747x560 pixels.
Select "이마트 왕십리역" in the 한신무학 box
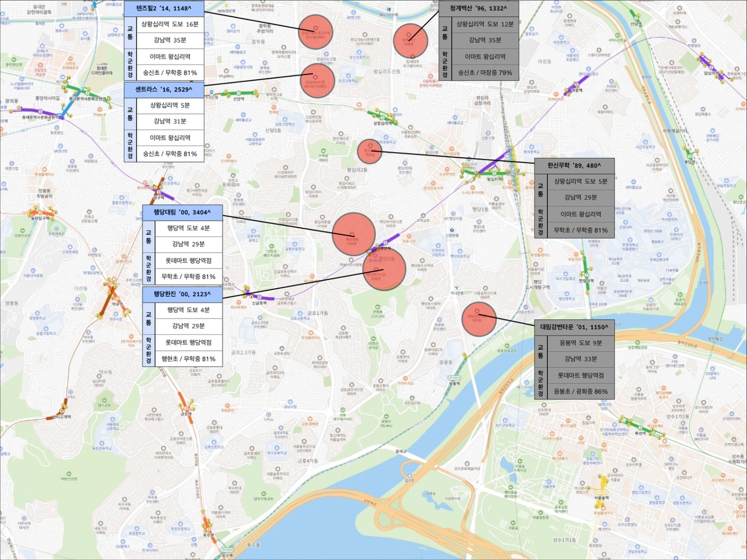click(581, 214)
